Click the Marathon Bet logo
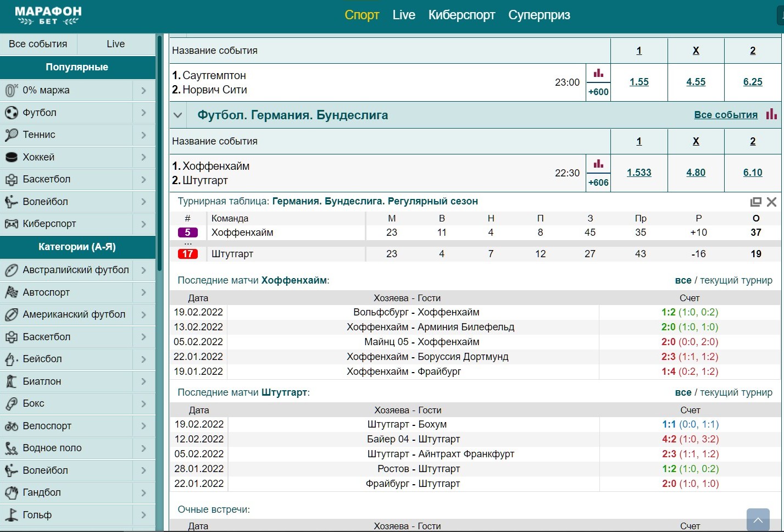The image size is (784, 532). click(48, 15)
